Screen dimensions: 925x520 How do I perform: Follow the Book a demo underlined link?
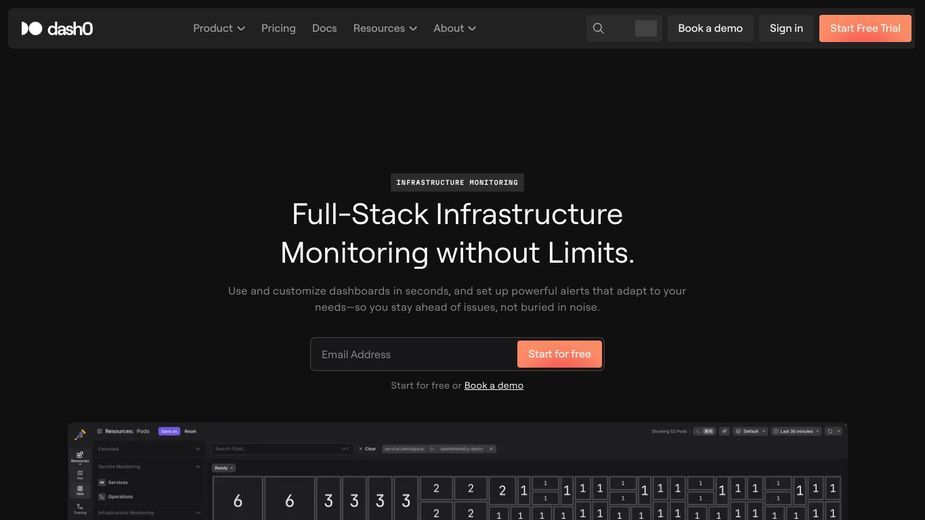(494, 385)
